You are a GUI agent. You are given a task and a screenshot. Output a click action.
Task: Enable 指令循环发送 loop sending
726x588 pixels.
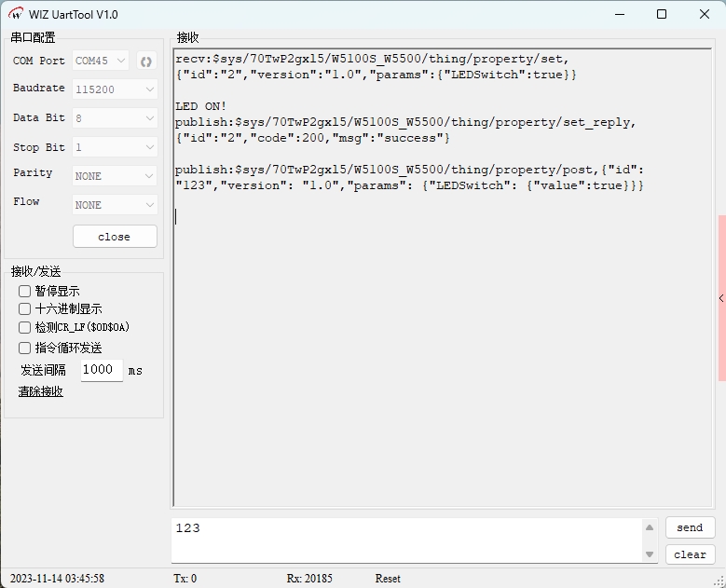25,348
